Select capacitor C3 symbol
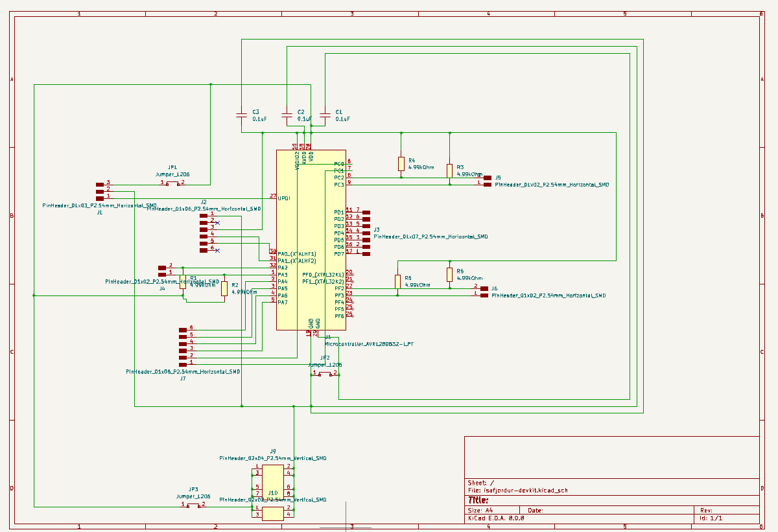Image resolution: width=778 pixels, height=532 pixels. (x=241, y=115)
